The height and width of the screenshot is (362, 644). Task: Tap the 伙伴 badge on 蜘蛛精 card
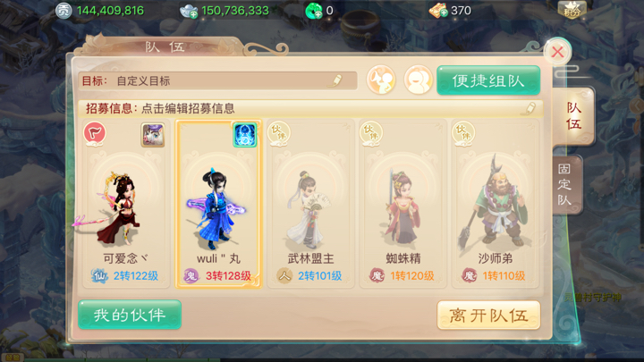pyautogui.click(x=371, y=133)
